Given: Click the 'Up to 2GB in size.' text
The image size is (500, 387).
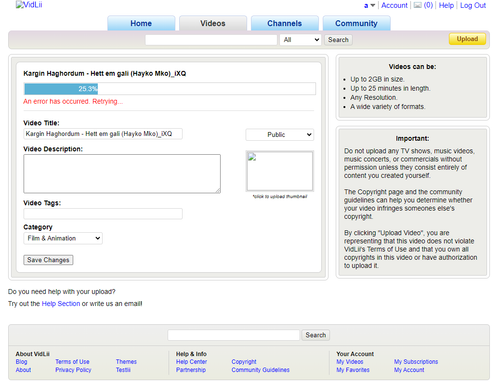Looking at the screenshot, I should 377,79.
